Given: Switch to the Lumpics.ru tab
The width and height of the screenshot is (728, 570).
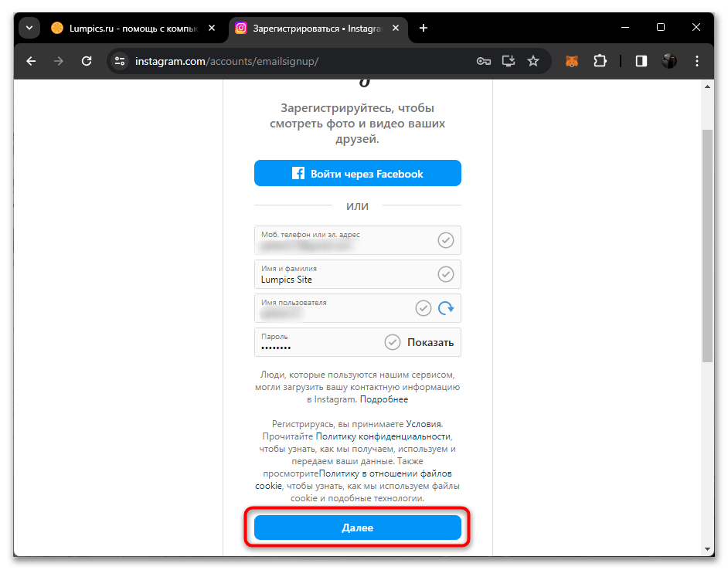Looking at the screenshot, I should pyautogui.click(x=133, y=29).
